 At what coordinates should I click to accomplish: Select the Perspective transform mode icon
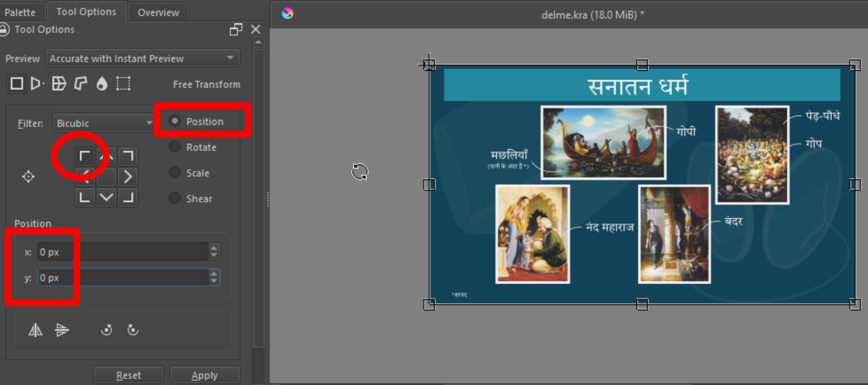pos(37,83)
